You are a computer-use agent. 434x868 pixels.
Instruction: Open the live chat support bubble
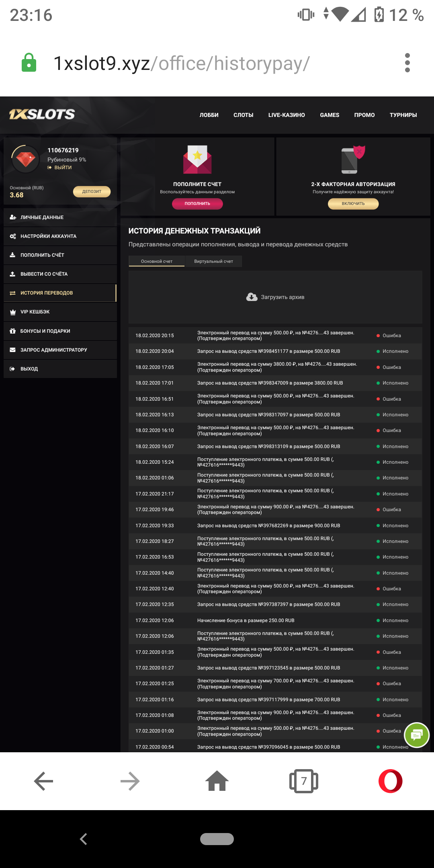pyautogui.click(x=417, y=735)
